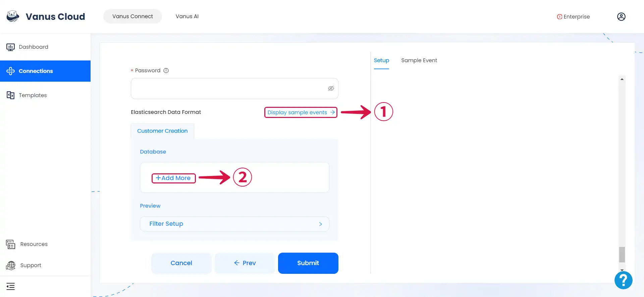Screen dimensions: 644x297
Task: Click the Cancel button
Action: (x=181, y=263)
